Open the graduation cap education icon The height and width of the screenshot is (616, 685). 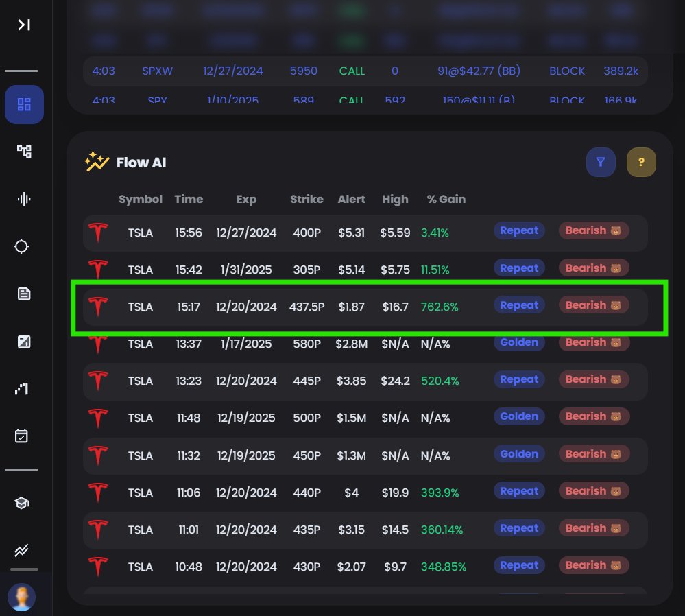coord(22,503)
